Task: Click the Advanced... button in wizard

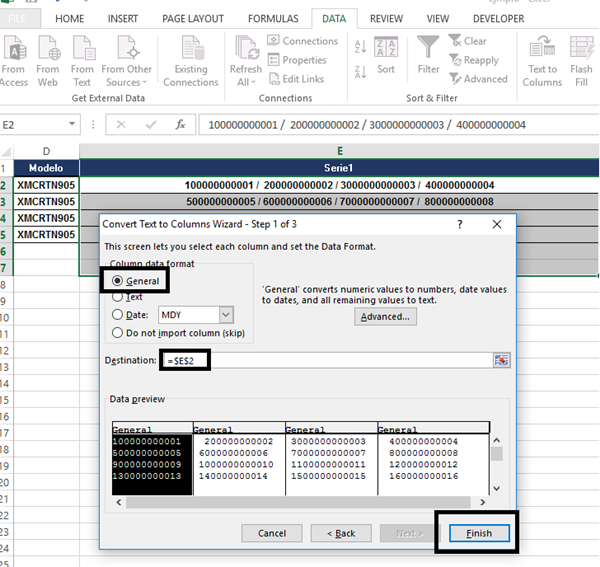Action: point(385,317)
